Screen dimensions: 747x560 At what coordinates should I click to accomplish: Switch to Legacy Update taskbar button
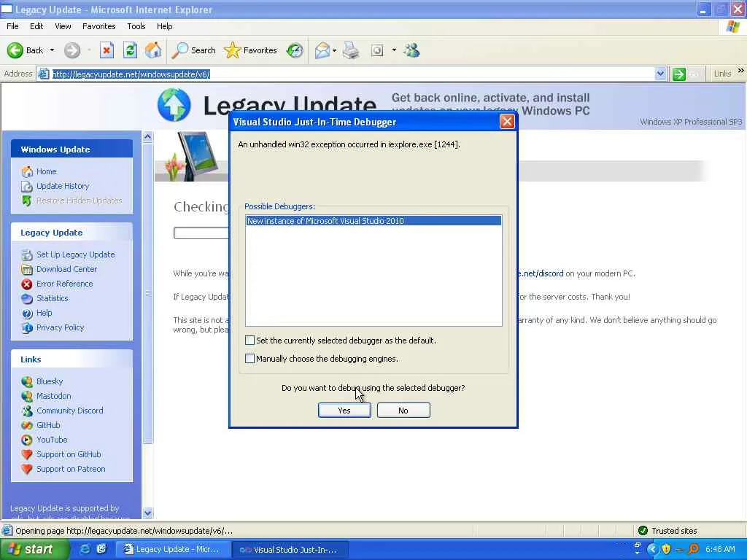click(172, 549)
